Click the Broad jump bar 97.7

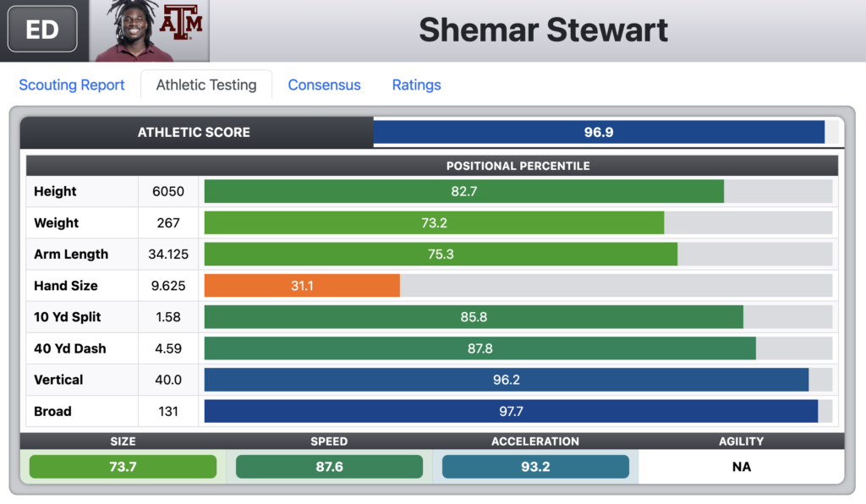511,411
